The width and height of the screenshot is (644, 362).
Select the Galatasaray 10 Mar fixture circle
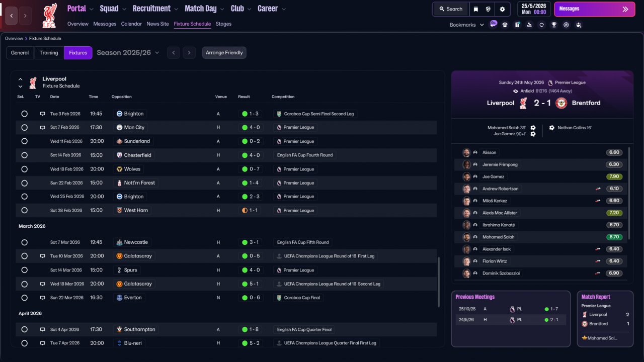[x=24, y=256]
